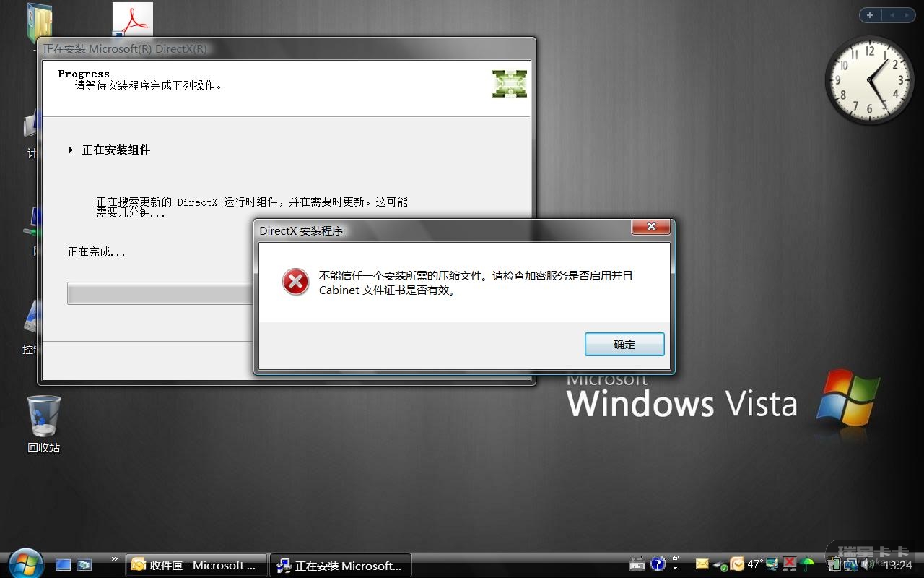The height and width of the screenshot is (578, 924).
Task: Click the Outlook tray icon
Action: 737,564
